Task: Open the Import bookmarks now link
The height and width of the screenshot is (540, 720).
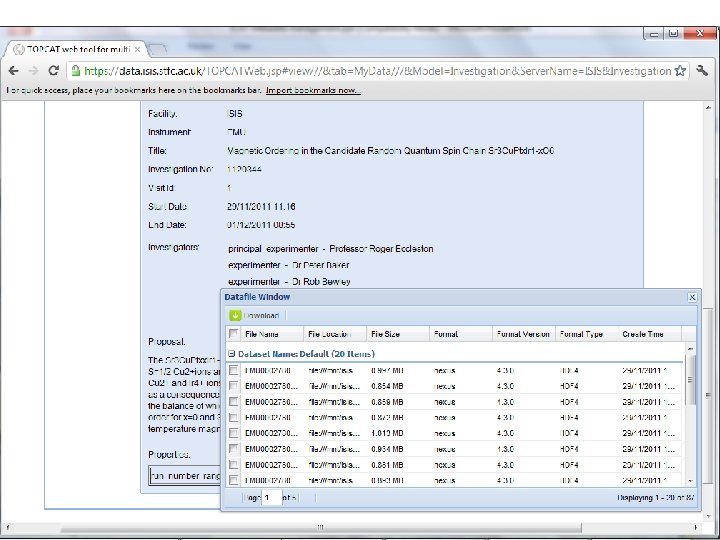Action: pyautogui.click(x=313, y=90)
